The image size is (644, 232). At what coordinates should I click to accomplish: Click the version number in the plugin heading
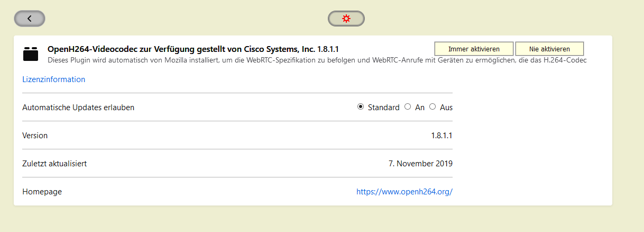328,49
